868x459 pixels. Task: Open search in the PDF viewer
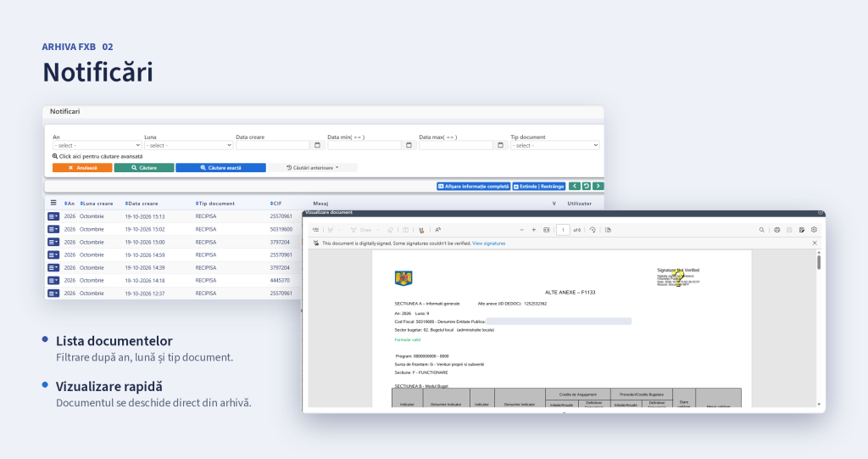point(762,230)
